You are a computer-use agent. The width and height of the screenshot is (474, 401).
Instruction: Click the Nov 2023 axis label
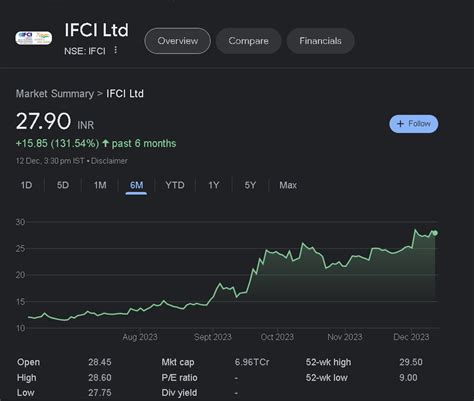pos(345,337)
